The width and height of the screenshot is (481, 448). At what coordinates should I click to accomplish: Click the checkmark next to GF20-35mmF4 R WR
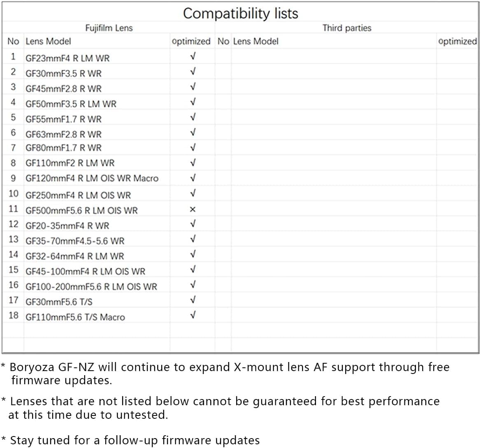193,224
